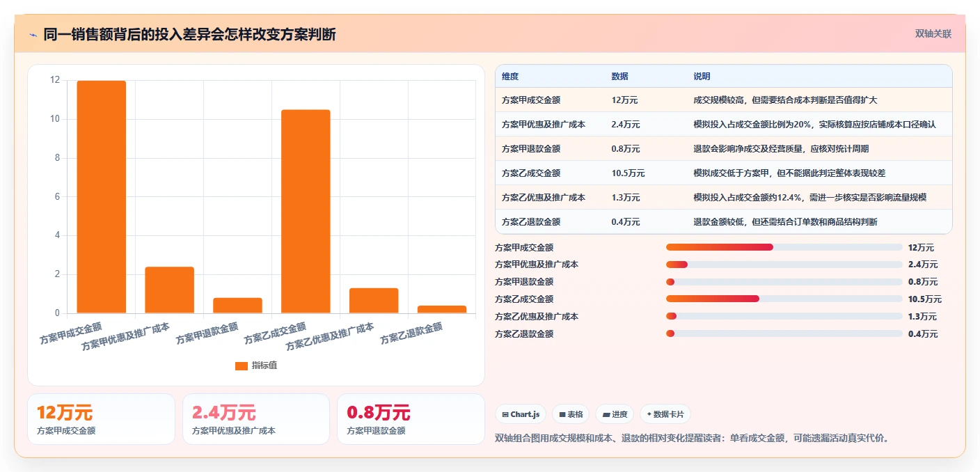The image size is (980, 472).
Task: Click the 方案乙优惠及推广成本 progress bar
Action: click(x=784, y=316)
